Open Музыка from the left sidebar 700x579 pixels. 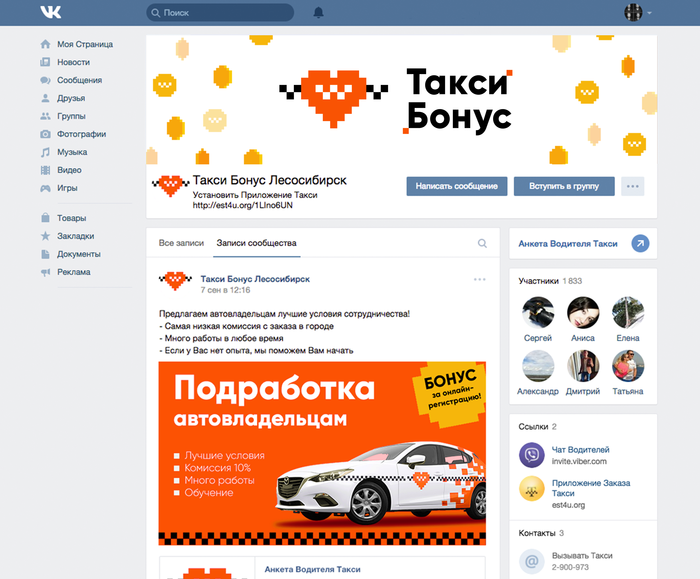pyautogui.click(x=71, y=152)
